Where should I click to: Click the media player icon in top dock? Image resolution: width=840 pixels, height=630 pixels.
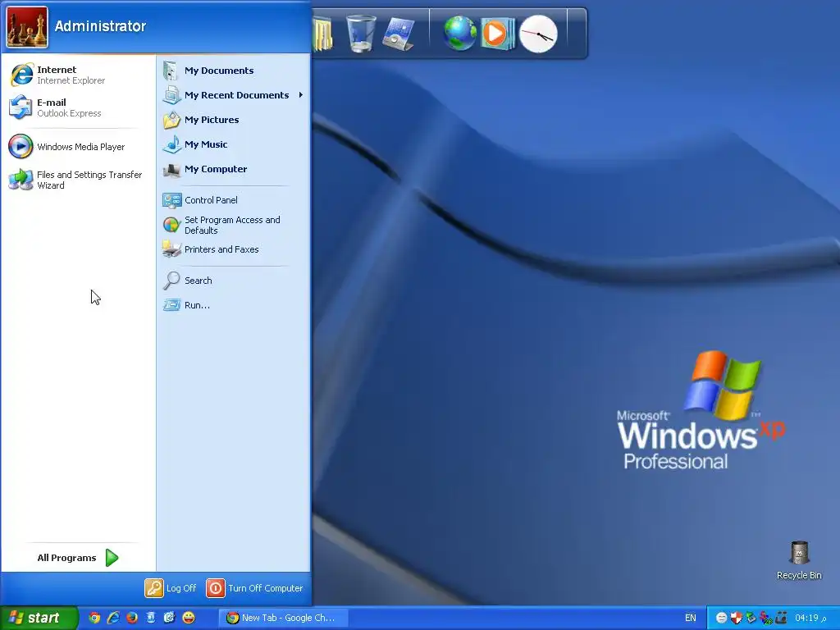[x=497, y=33]
